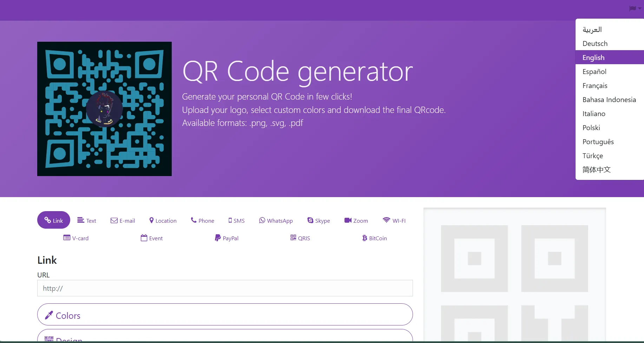Click the 'Available formats' text line
The width and height of the screenshot is (644, 343).
242,123
